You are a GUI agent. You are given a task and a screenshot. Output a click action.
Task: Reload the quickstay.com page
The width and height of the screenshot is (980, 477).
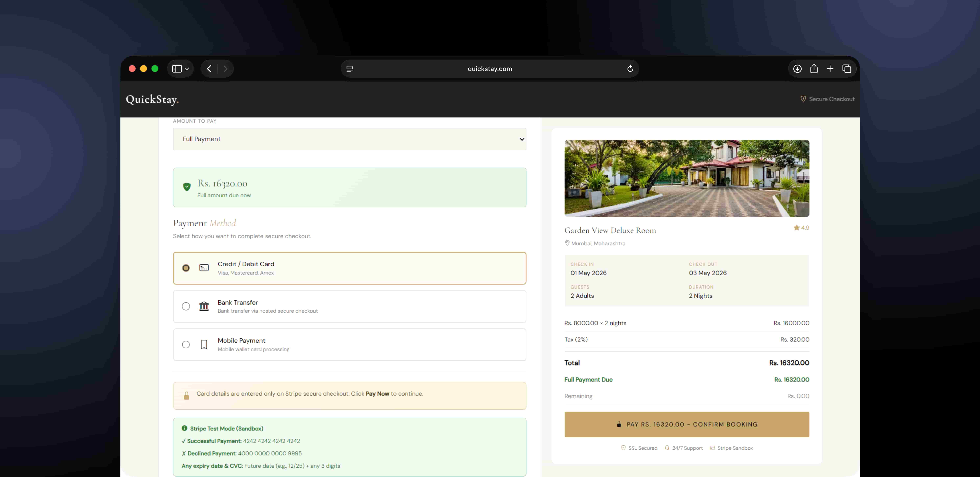(x=630, y=69)
